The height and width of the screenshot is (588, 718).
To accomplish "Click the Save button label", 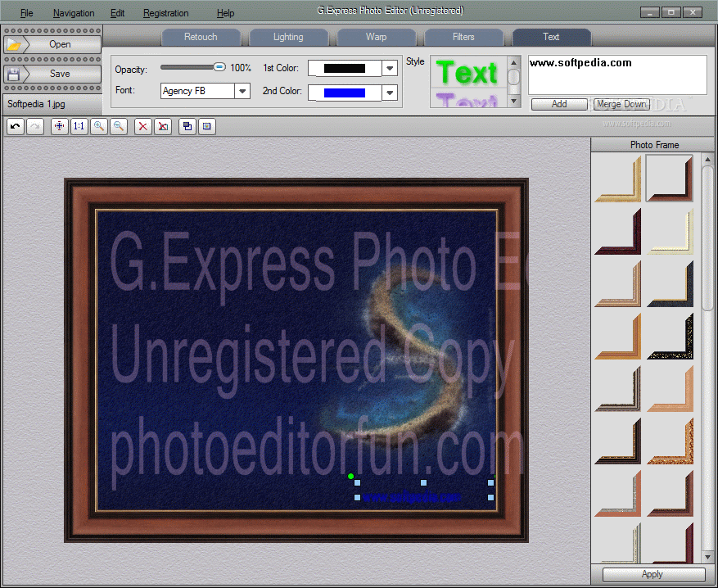I will (x=60, y=74).
